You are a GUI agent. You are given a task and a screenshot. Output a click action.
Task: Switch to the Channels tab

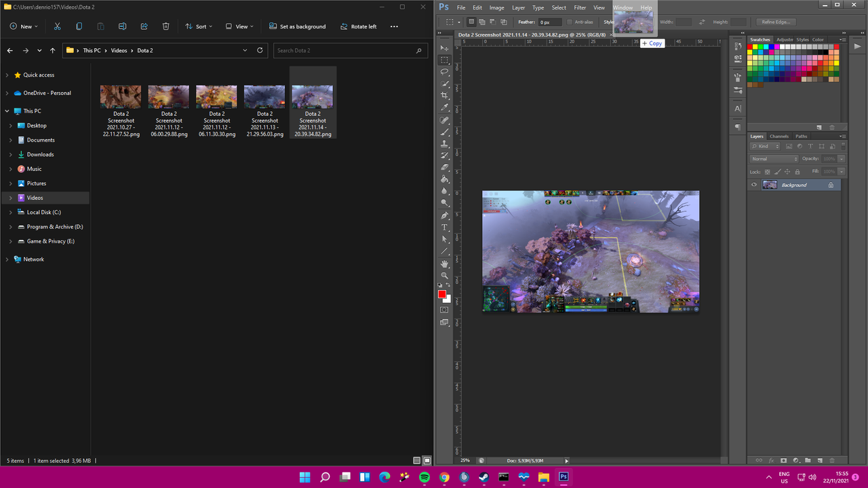779,136
